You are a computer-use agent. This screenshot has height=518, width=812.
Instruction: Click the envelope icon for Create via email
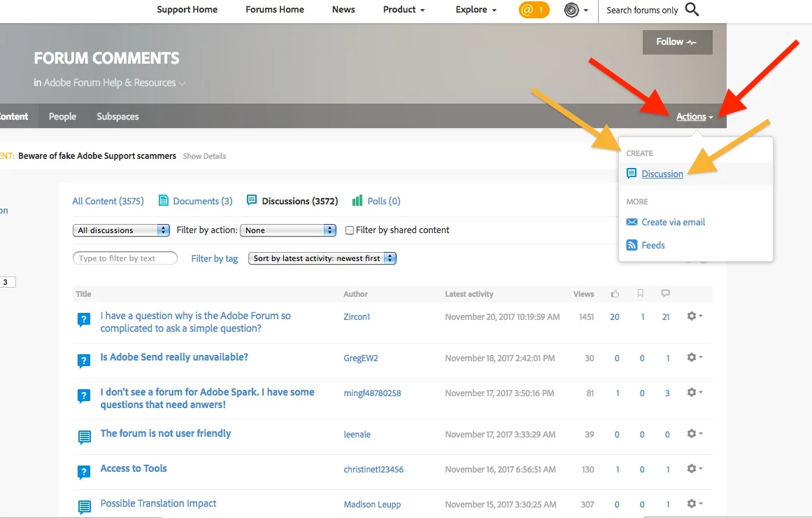click(x=632, y=222)
